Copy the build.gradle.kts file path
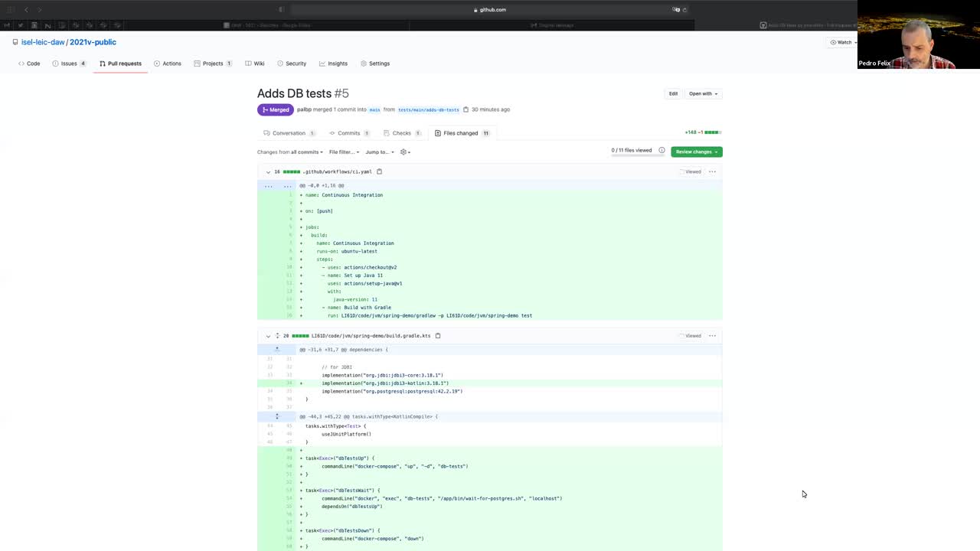 [x=438, y=335]
